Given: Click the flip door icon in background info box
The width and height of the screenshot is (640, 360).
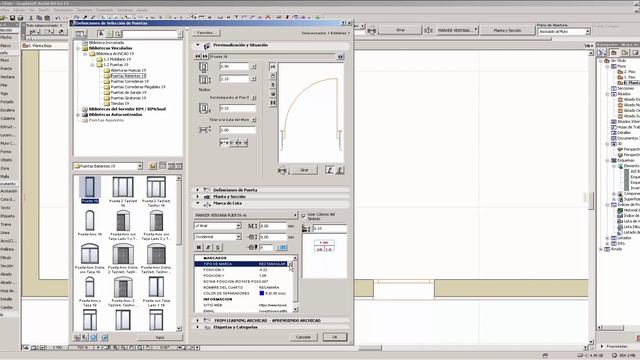Looking at the screenshot, I should point(371,31).
